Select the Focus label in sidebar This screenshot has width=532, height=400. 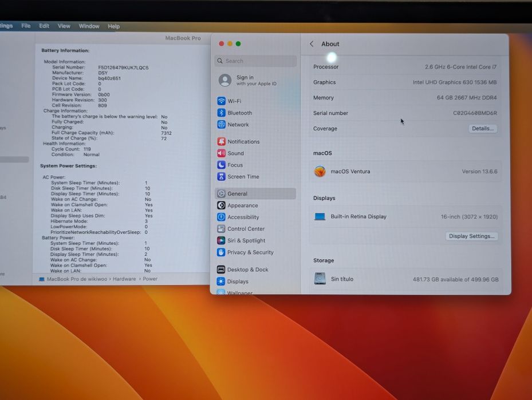pos(235,165)
